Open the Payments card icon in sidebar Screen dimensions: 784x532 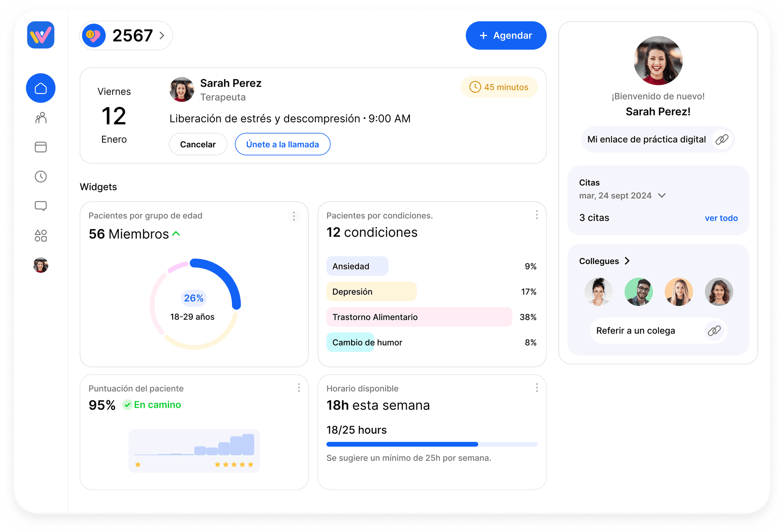tap(40, 147)
